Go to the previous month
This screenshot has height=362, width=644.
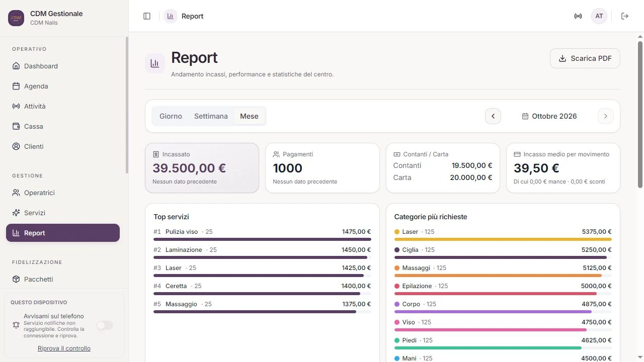pos(493,116)
